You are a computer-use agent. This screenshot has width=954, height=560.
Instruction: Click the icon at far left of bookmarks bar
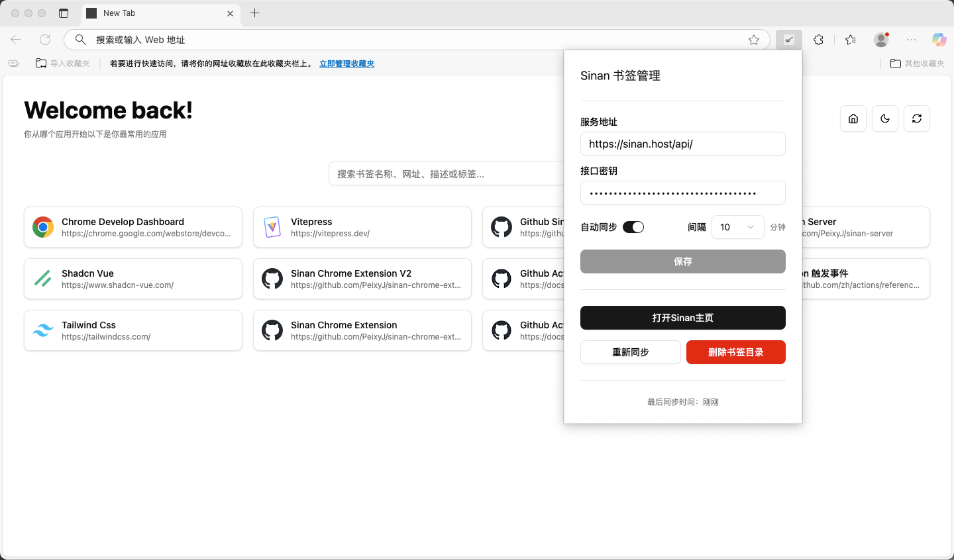[x=13, y=64]
